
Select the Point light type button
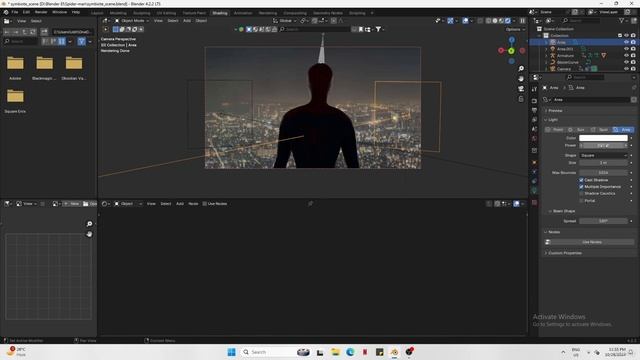tap(555, 129)
